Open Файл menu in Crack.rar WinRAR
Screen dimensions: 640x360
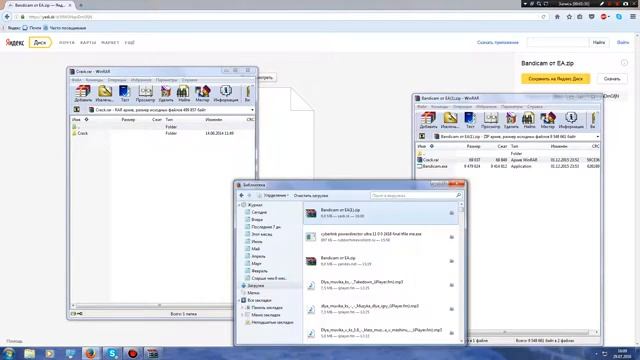tap(76, 80)
